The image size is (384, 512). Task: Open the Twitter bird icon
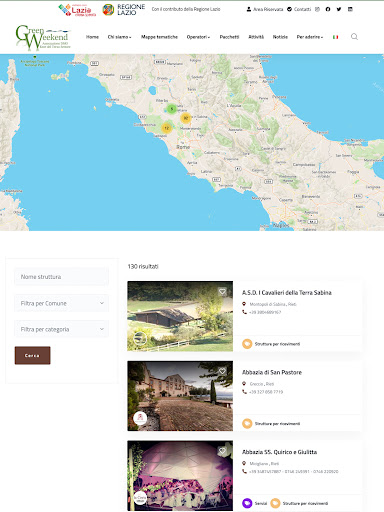(339, 9)
